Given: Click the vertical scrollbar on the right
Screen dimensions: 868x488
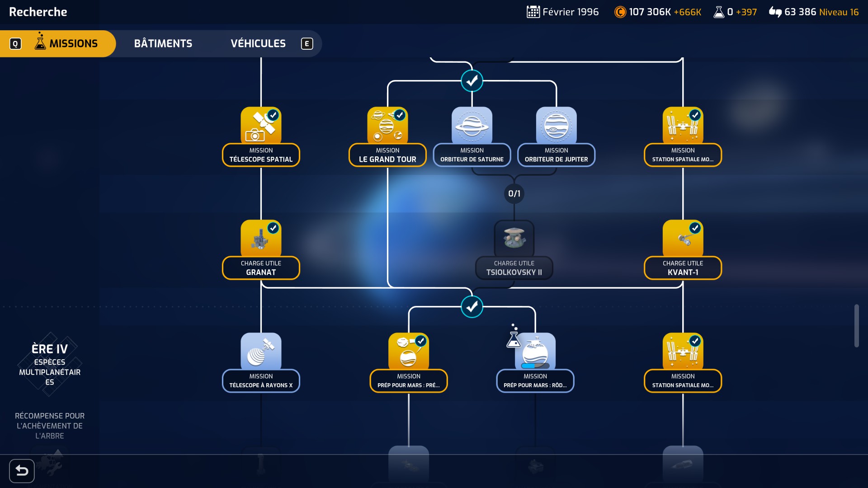Looking at the screenshot, I should 856,326.
